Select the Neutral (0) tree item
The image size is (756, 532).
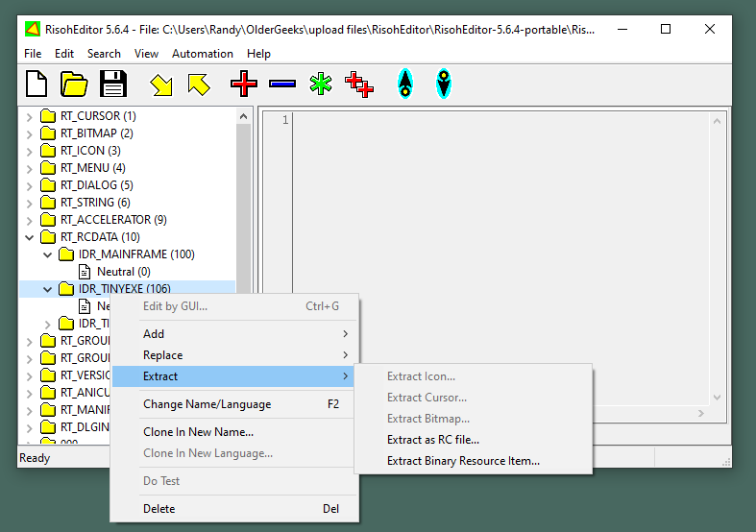pos(123,272)
